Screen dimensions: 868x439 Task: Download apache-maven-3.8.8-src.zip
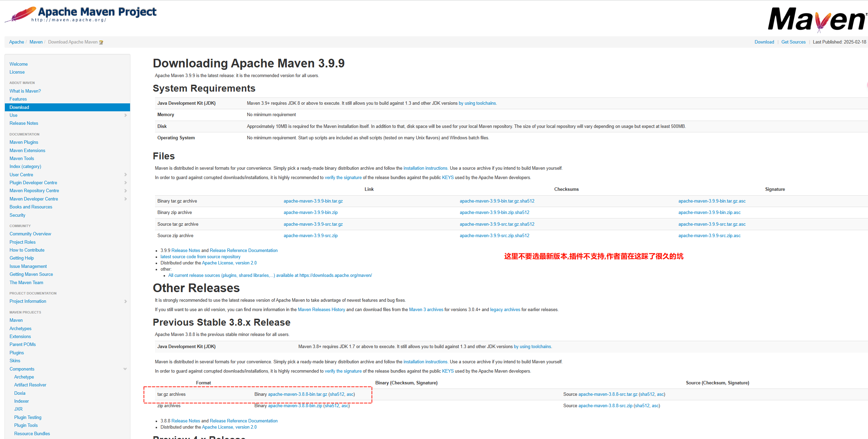tap(605, 406)
